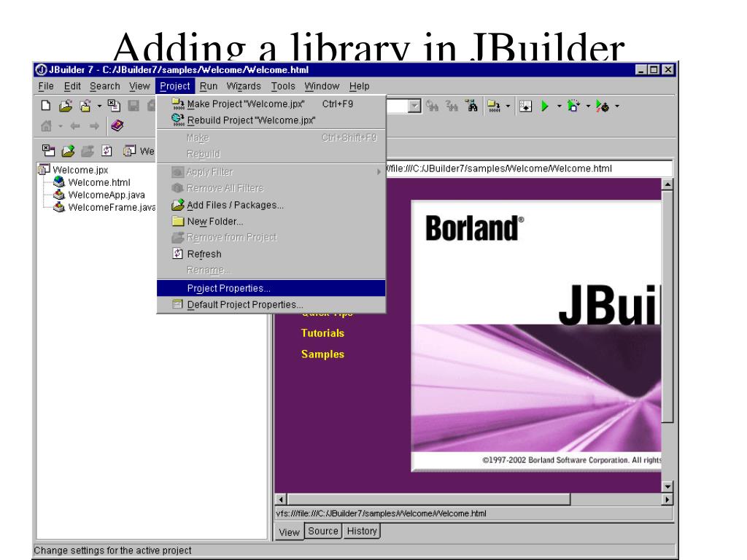Open the Help menu

pyautogui.click(x=359, y=86)
